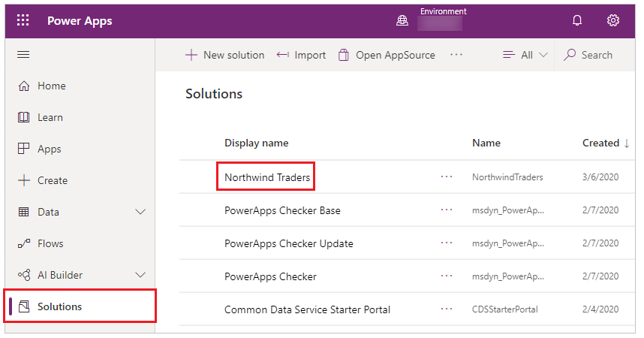Viewport: 644px width, 338px height.
Task: Click the Import button
Action: pyautogui.click(x=301, y=55)
